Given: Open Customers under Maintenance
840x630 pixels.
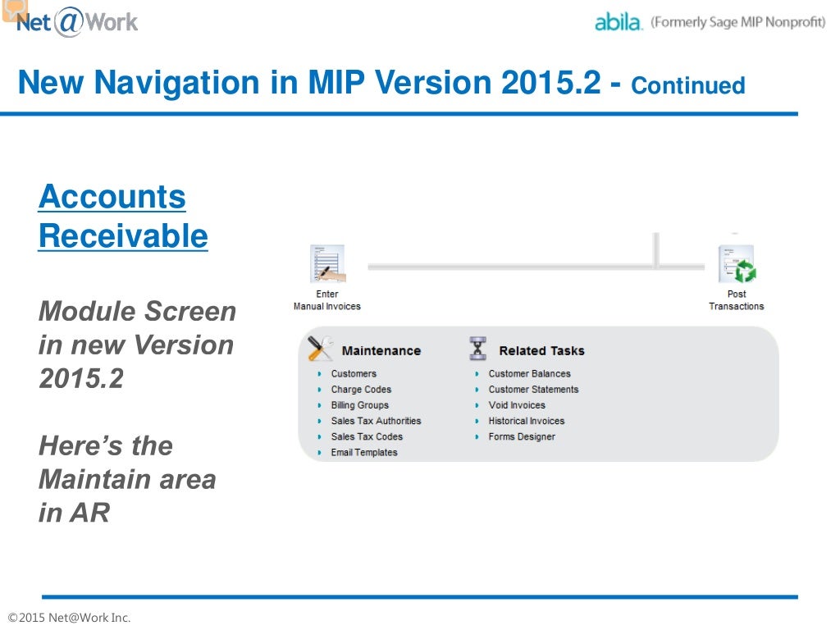Looking at the screenshot, I should pos(354,373).
